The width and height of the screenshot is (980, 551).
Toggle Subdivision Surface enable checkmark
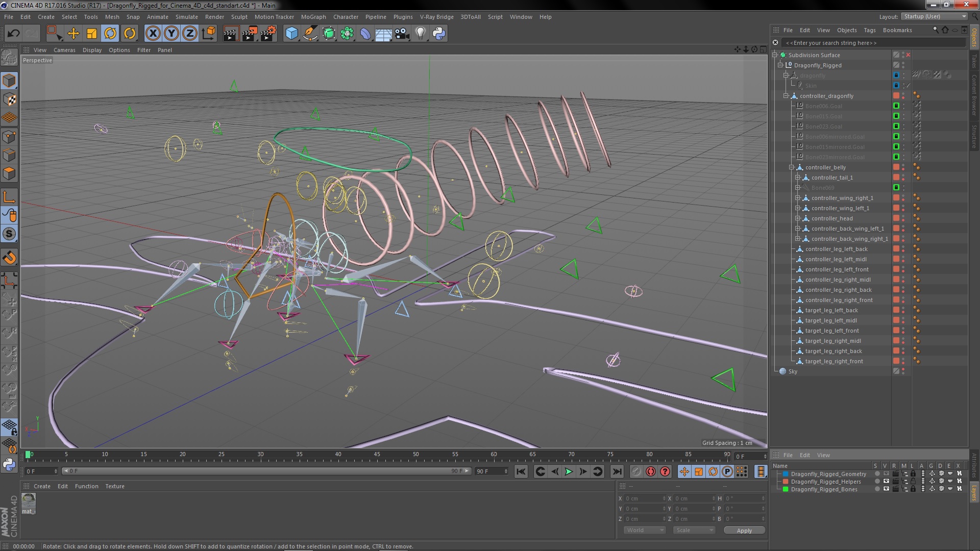click(x=909, y=55)
